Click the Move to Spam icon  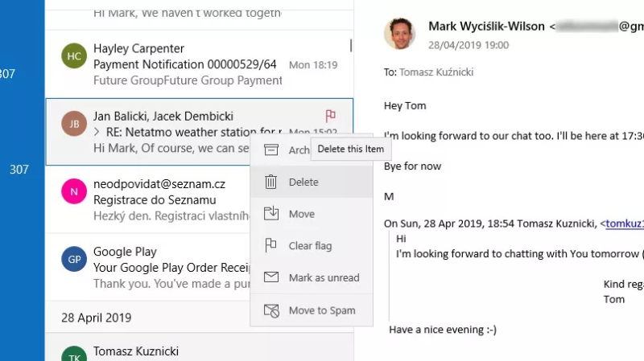[x=271, y=310]
